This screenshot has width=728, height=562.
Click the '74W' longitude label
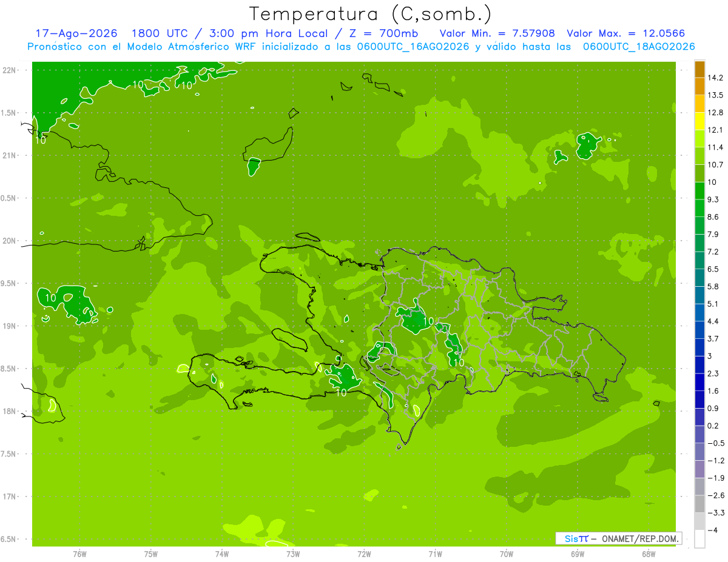coord(222,554)
